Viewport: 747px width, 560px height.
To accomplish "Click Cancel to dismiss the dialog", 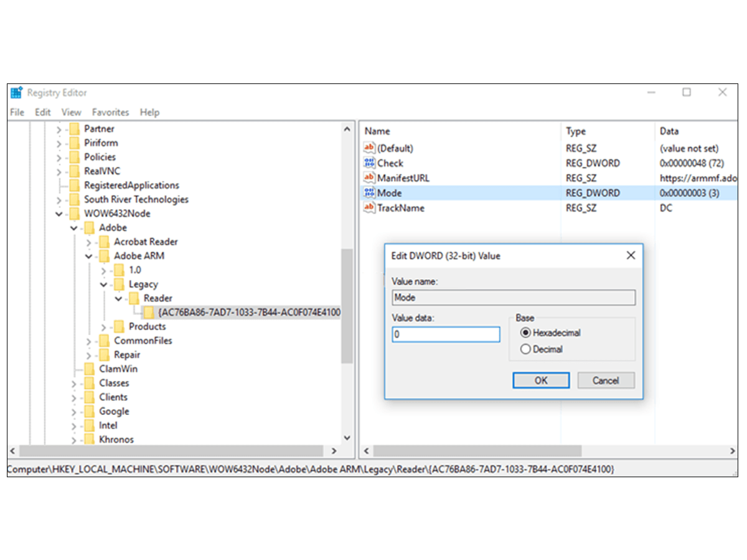I will tap(606, 380).
